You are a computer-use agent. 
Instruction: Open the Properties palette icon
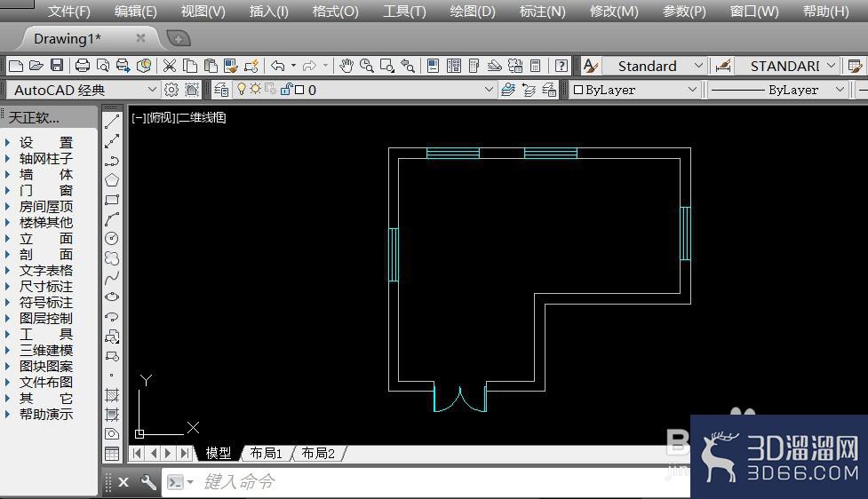click(434, 66)
